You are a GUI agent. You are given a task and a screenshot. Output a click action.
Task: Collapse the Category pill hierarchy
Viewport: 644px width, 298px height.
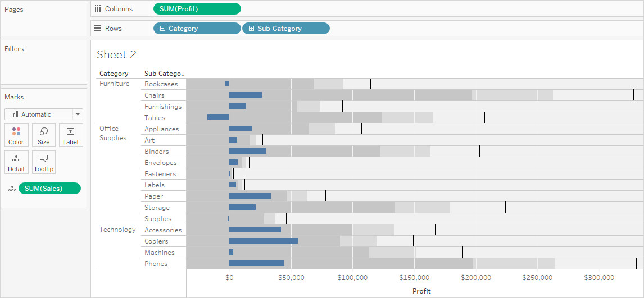click(162, 29)
